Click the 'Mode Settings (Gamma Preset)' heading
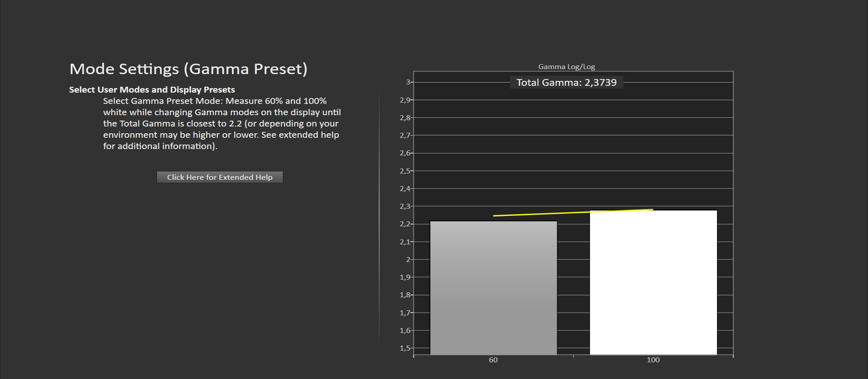Image resolution: width=868 pixels, height=379 pixels. click(x=188, y=69)
